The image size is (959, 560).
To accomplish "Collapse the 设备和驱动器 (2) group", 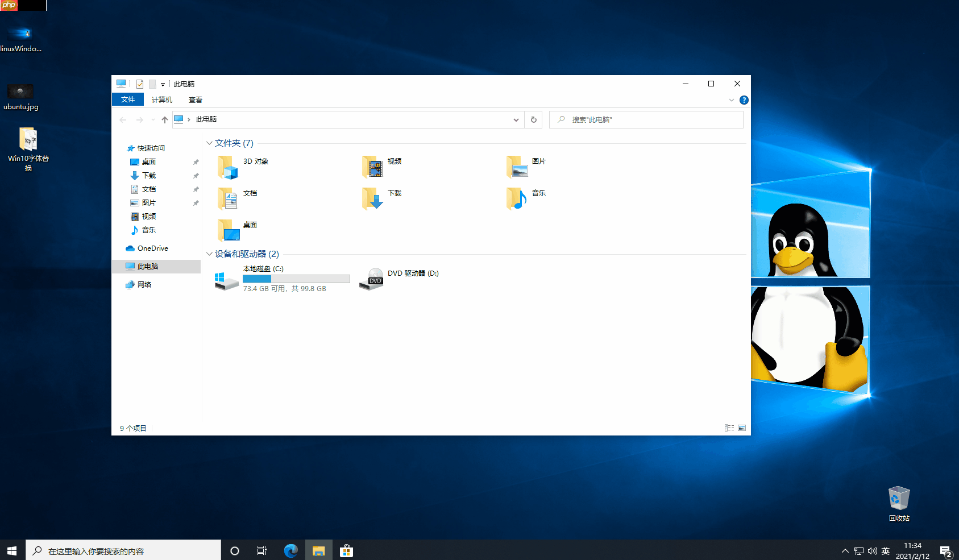I will tap(209, 254).
